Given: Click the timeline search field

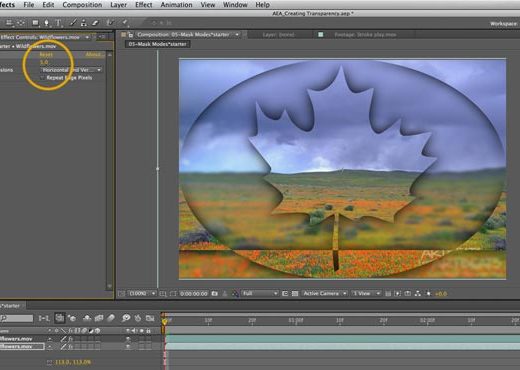Looking at the screenshot, I should pyautogui.click(x=17, y=319).
